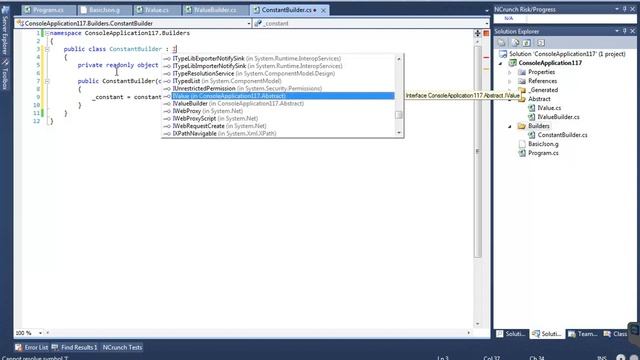Choose IWebProxy in completion list
Image resolution: width=640 pixels, height=360 pixels.
click(x=279, y=111)
